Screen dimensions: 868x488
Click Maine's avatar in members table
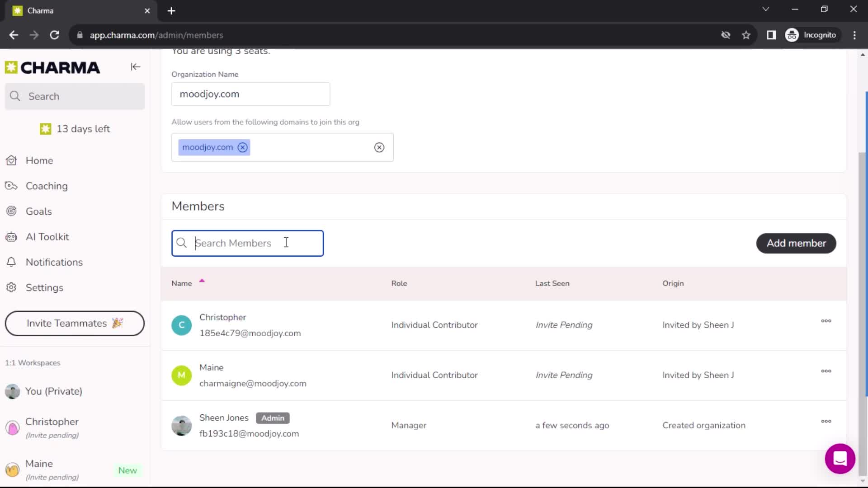181,375
